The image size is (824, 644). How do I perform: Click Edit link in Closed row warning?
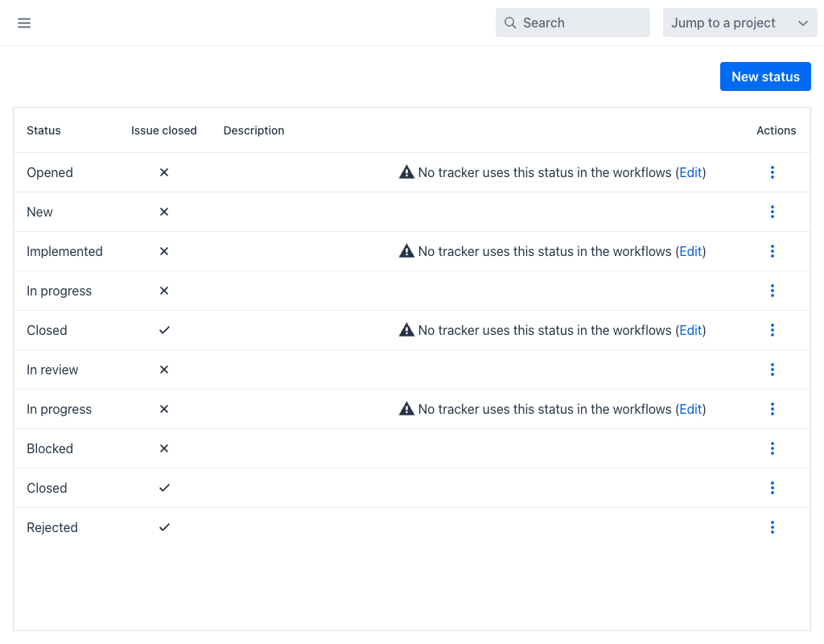pos(690,330)
